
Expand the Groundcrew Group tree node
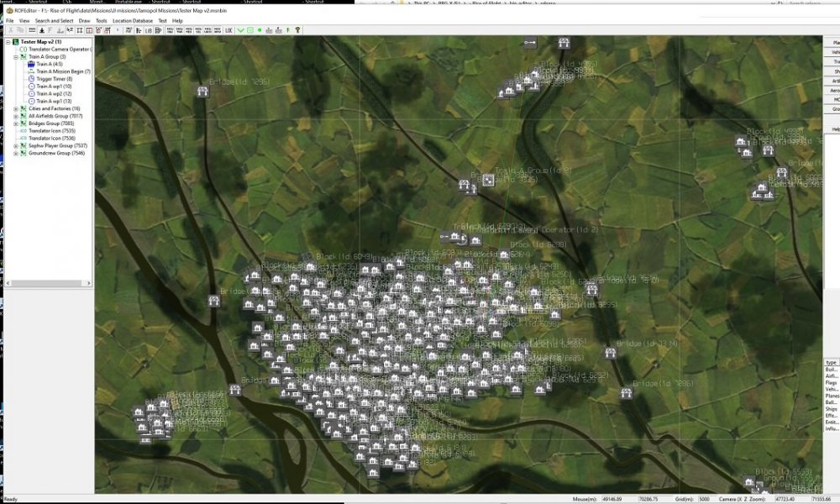[x=16, y=154]
